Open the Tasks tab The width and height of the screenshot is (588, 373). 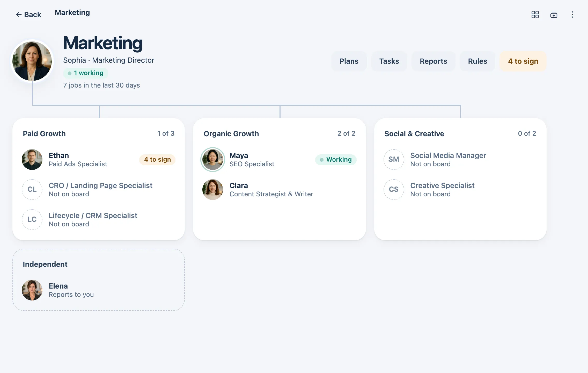tap(389, 61)
